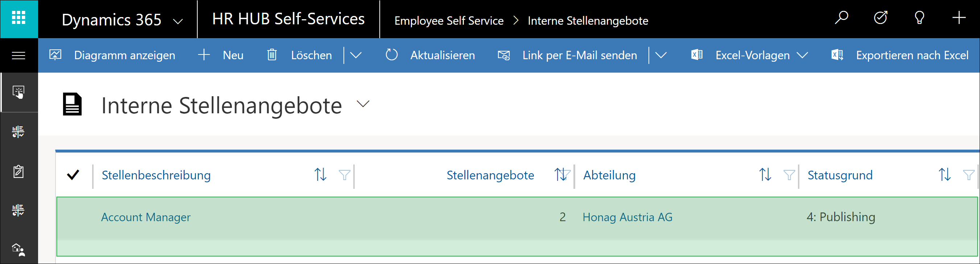Select the fourth sidebar checklist icon

(x=18, y=210)
